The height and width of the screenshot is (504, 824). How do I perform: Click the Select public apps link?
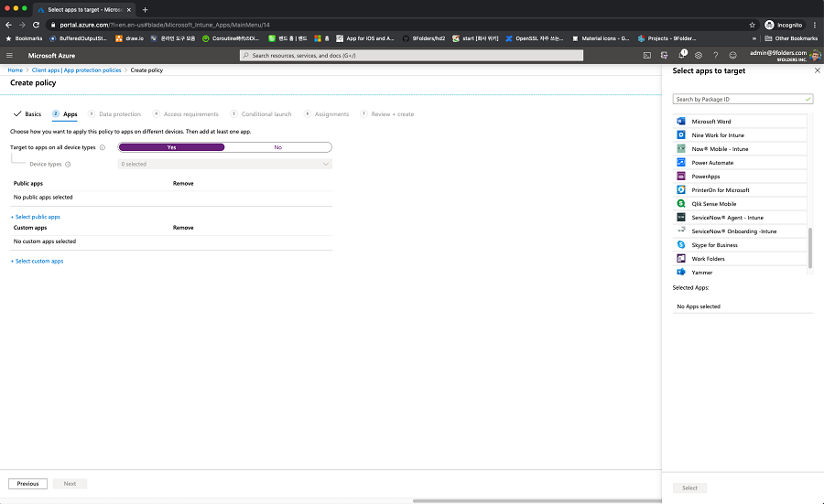pyautogui.click(x=36, y=217)
